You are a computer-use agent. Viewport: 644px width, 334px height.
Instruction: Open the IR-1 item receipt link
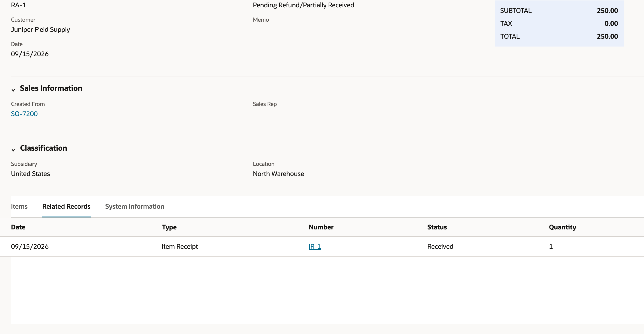[x=314, y=246]
